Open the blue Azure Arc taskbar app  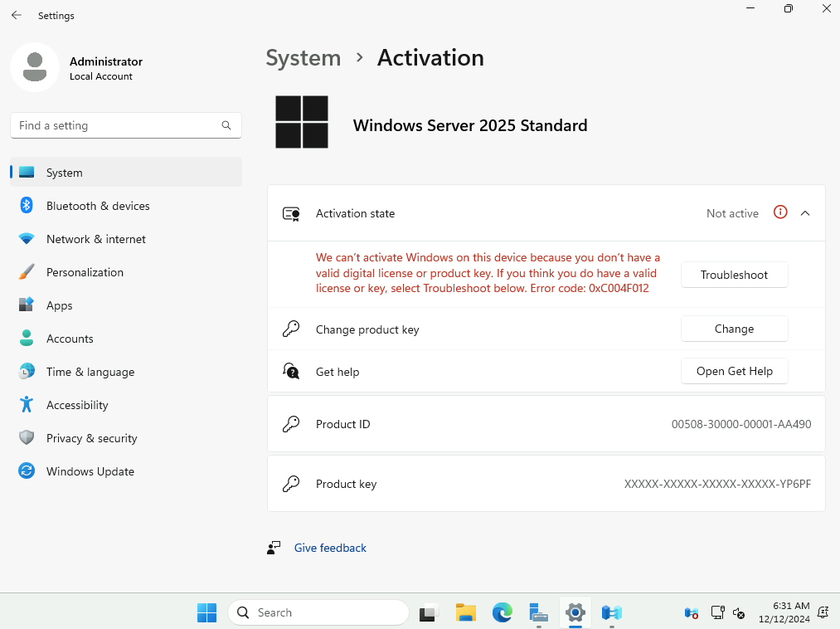tap(611, 612)
